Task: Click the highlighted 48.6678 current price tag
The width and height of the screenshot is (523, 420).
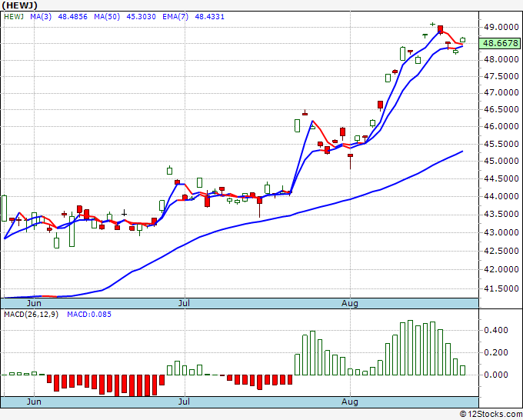Action: coord(500,43)
